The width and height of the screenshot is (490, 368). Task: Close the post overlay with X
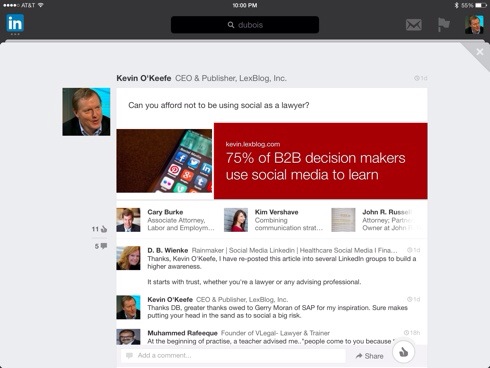(480, 52)
